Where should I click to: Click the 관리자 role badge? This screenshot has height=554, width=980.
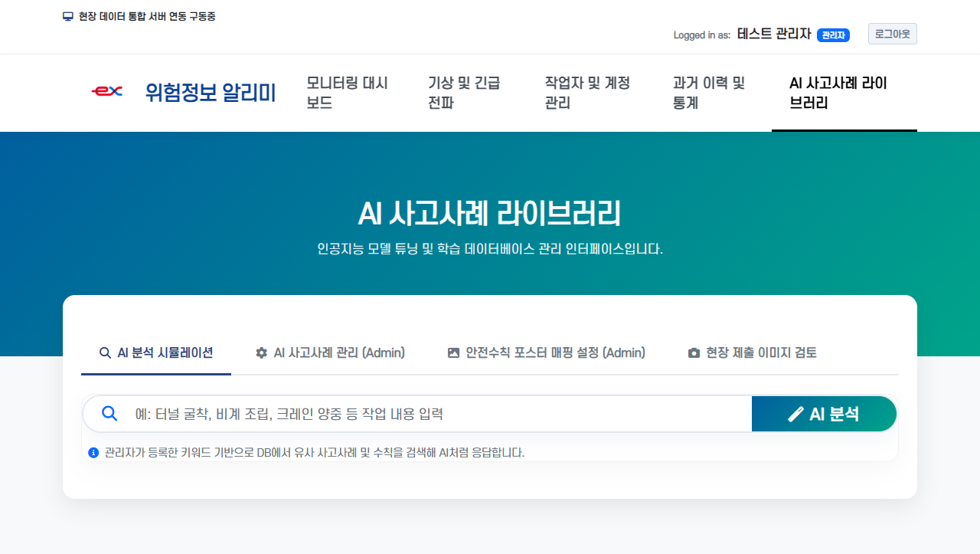pyautogui.click(x=833, y=35)
